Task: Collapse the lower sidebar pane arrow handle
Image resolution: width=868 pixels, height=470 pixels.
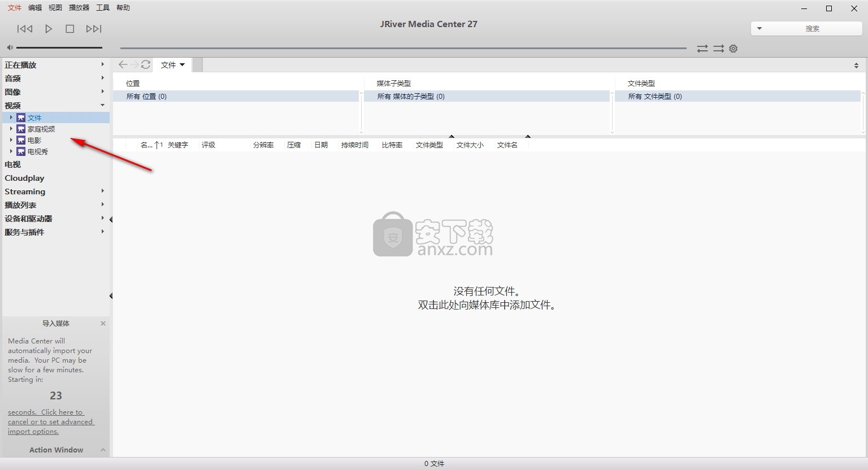Action: pos(111,295)
